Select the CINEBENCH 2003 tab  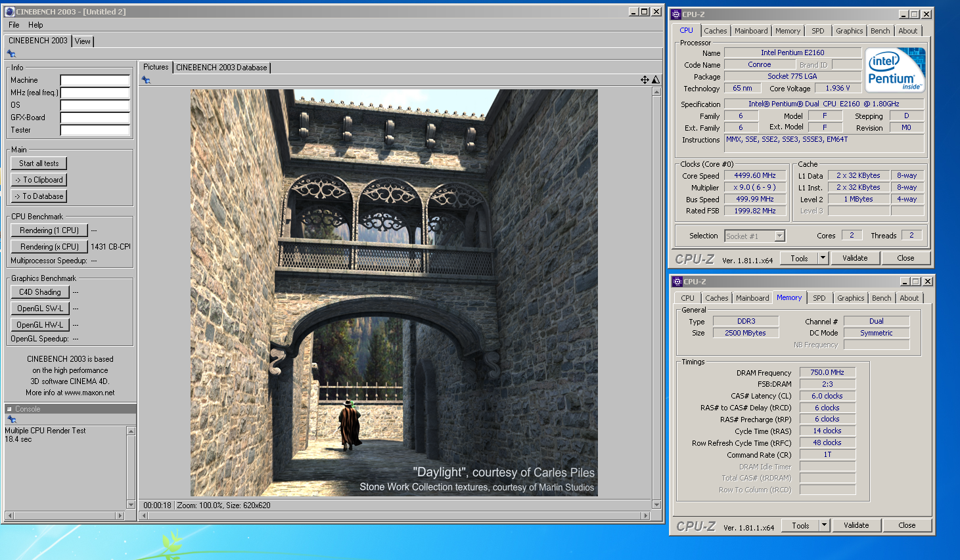(38, 41)
